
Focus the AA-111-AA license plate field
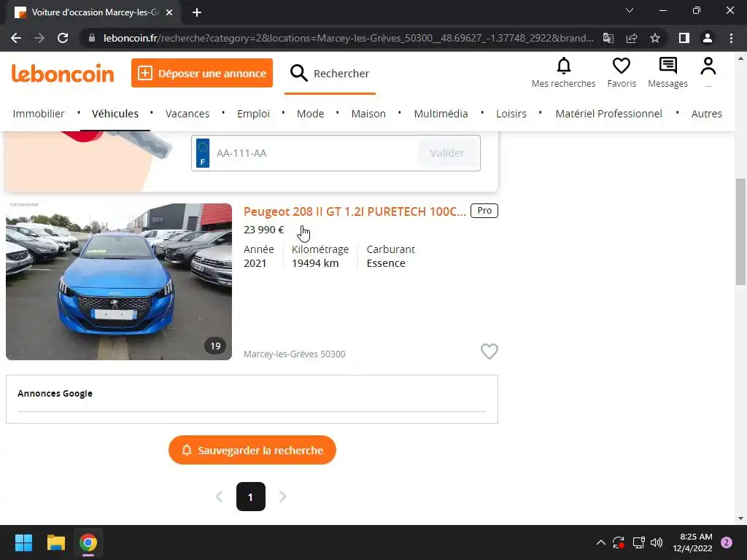tap(314, 153)
